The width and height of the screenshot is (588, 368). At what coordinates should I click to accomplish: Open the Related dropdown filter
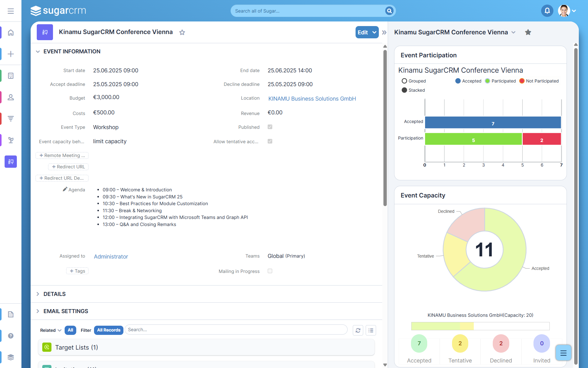[x=51, y=330]
